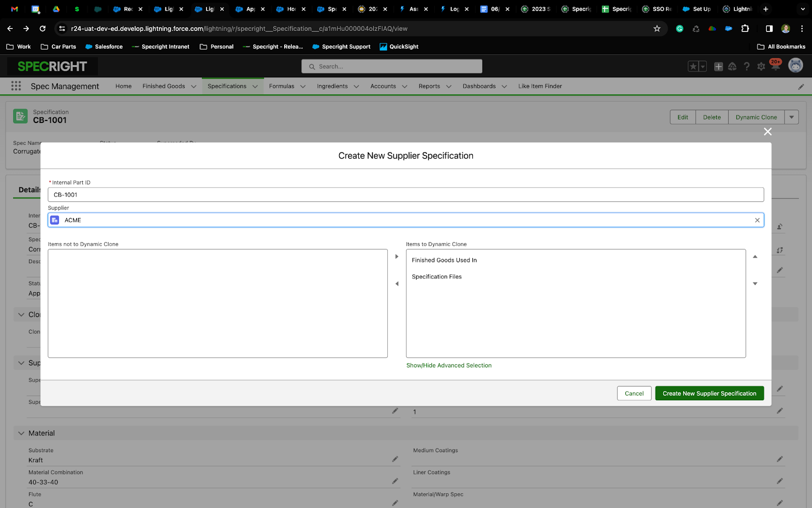812x508 pixels.
Task: Open the Specifications nav tab
Action: pyautogui.click(x=227, y=86)
